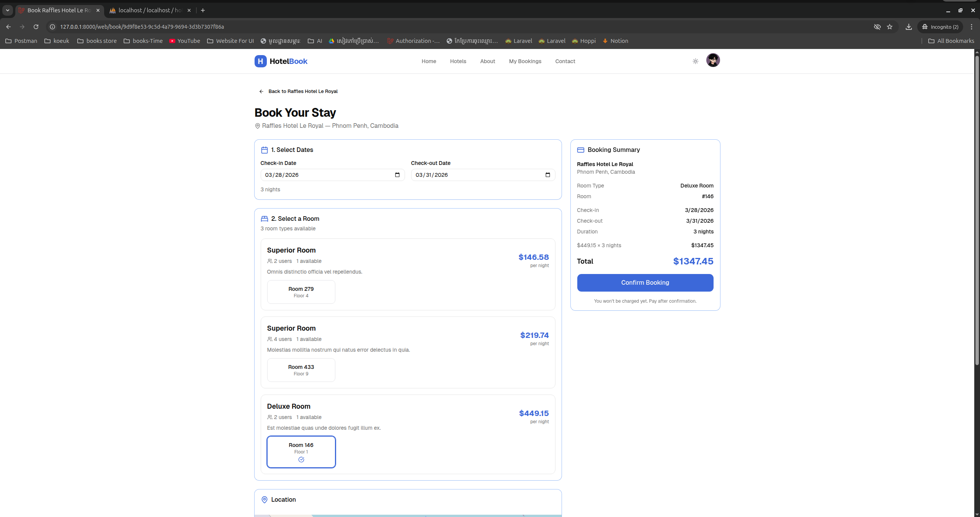This screenshot has height=517, width=980.
Task: Click the browser forward arrow
Action: click(22, 27)
